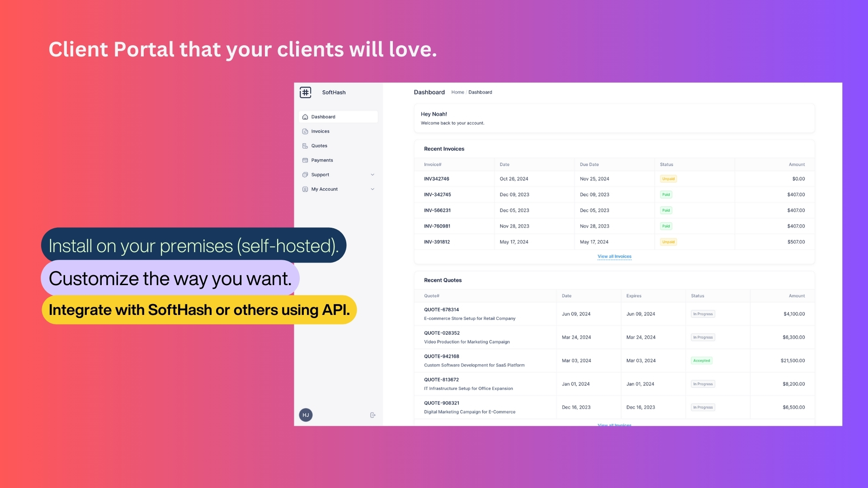Image resolution: width=868 pixels, height=488 pixels.
Task: Click INV342746 unpaid invoice row
Action: pyautogui.click(x=614, y=179)
